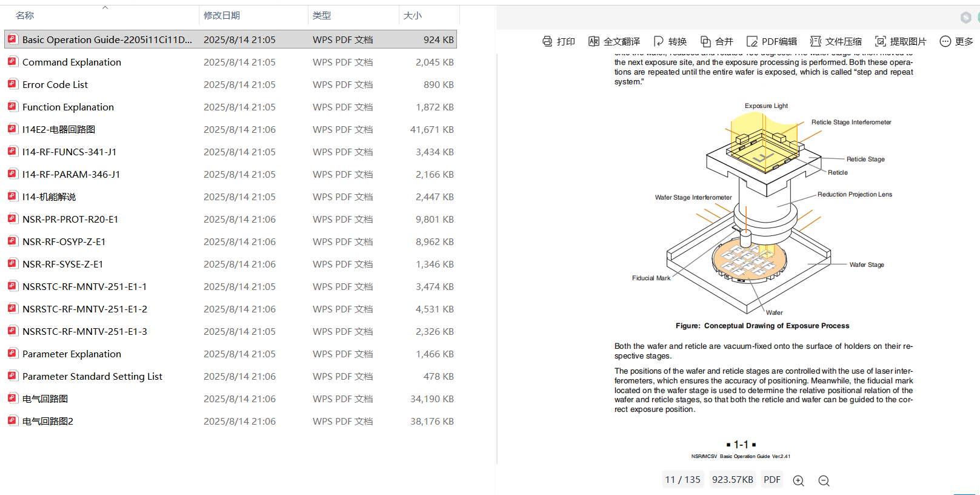The image size is (980, 495).
Task: Sort files by type (类型) column
Action: (322, 15)
